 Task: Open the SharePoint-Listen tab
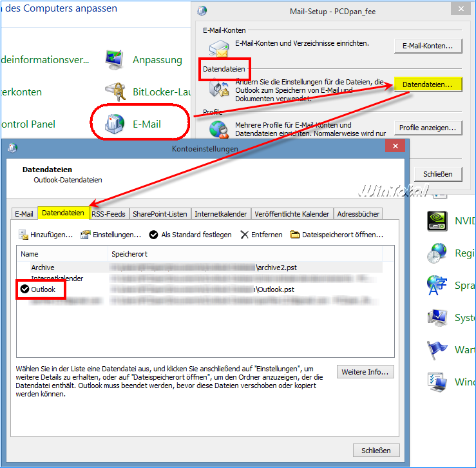pos(160,214)
